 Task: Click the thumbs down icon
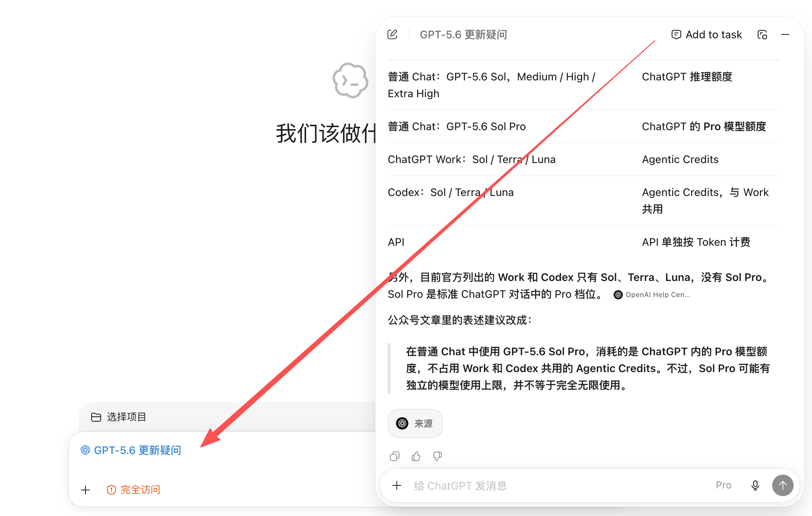point(437,456)
